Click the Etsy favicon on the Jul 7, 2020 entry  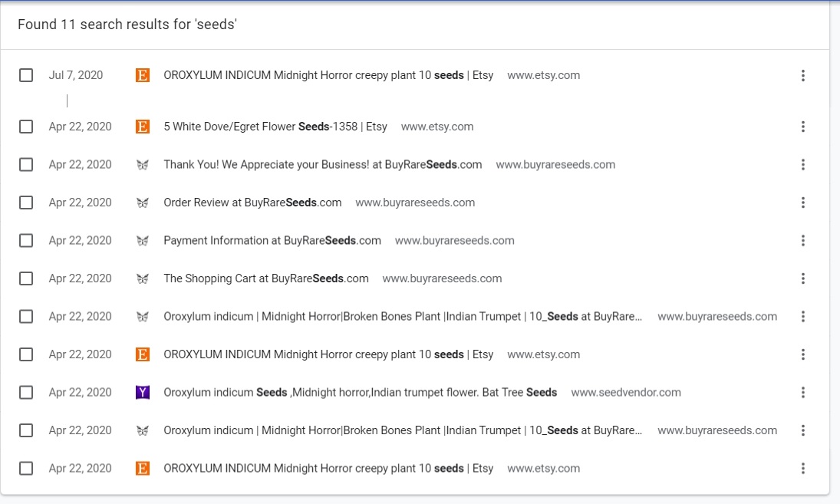(x=142, y=75)
